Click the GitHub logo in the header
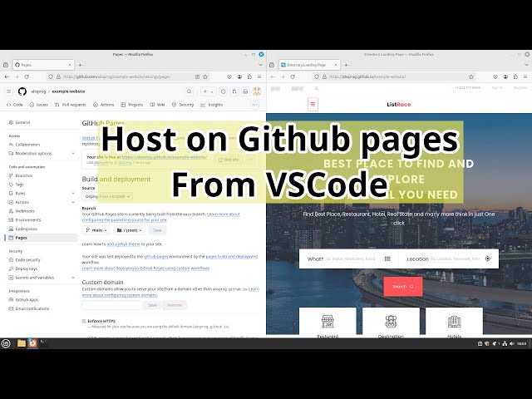Viewport: 532px width, 399px height. coord(22,91)
